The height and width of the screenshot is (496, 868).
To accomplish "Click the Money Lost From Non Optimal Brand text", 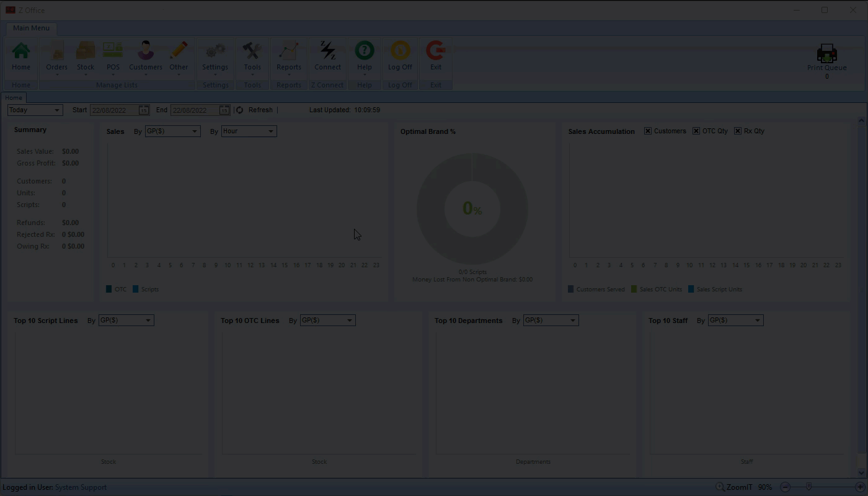I will 472,280.
